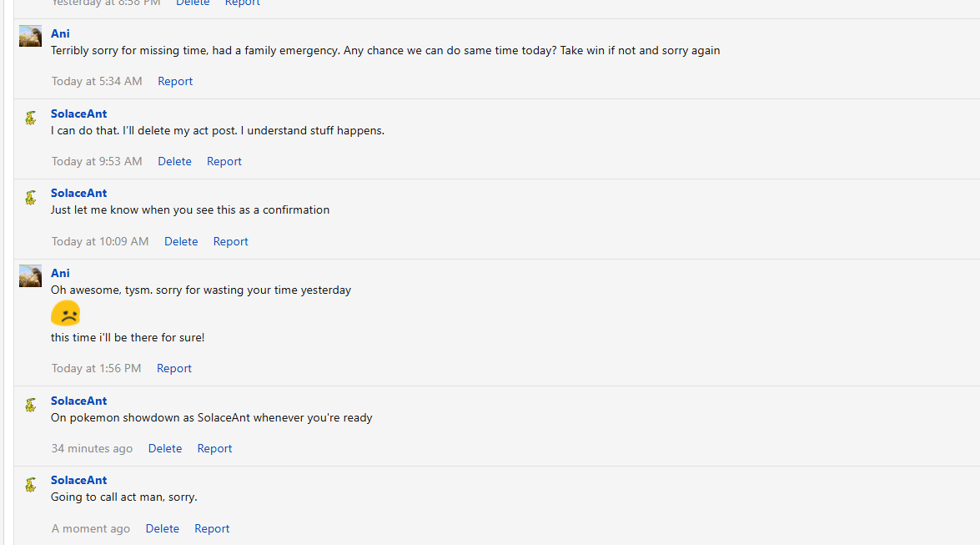Open SolaceAnt's profile name above "I can do that"
Screen dimensions: 980x545
78,114
